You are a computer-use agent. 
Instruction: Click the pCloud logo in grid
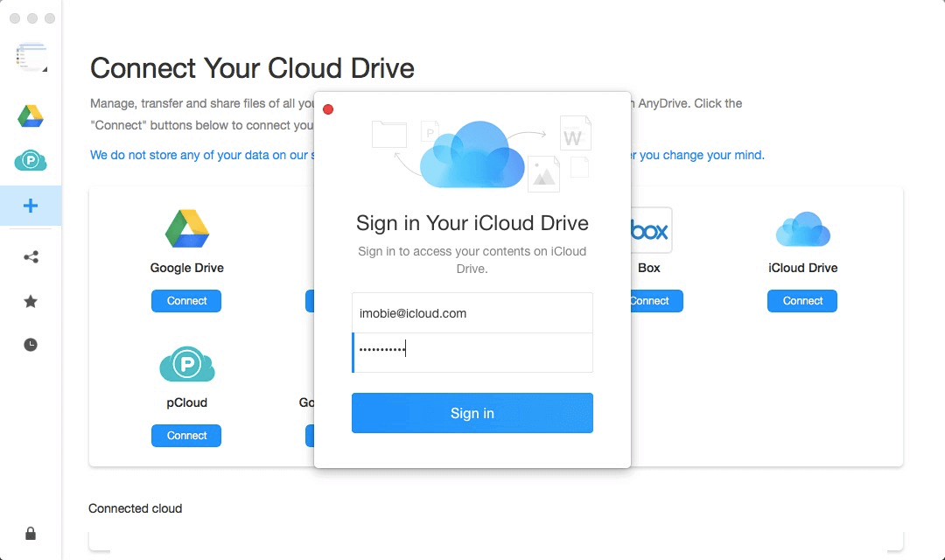pos(187,364)
